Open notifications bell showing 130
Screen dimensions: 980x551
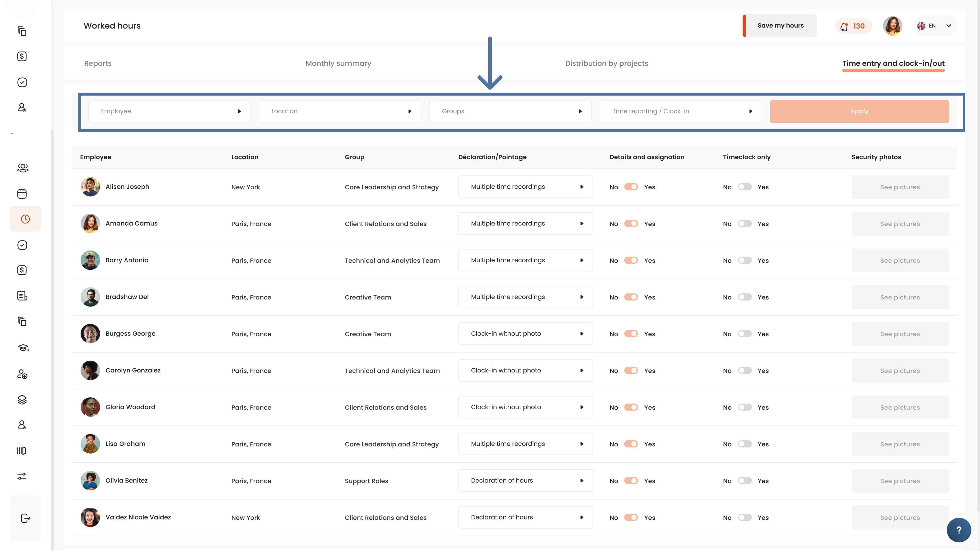tap(853, 26)
